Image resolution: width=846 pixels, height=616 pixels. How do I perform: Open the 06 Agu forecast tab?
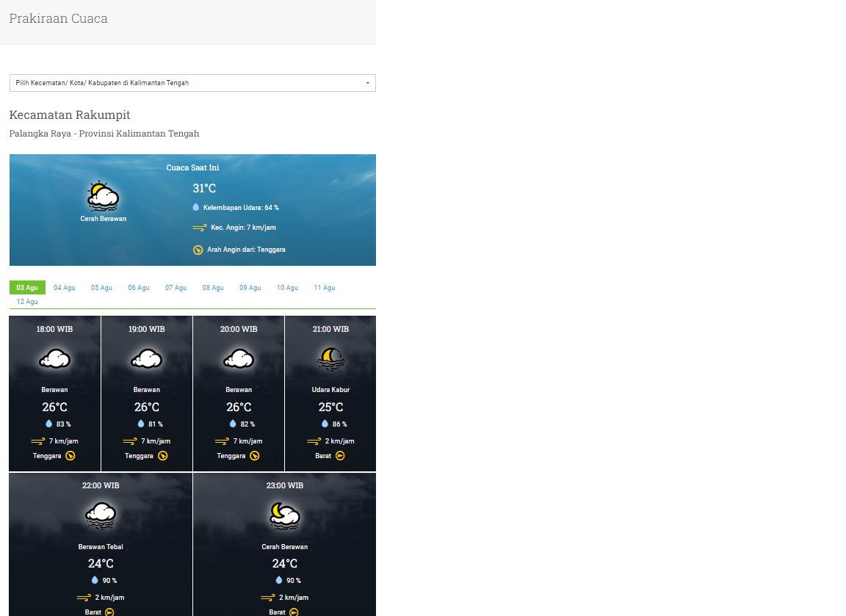click(139, 288)
